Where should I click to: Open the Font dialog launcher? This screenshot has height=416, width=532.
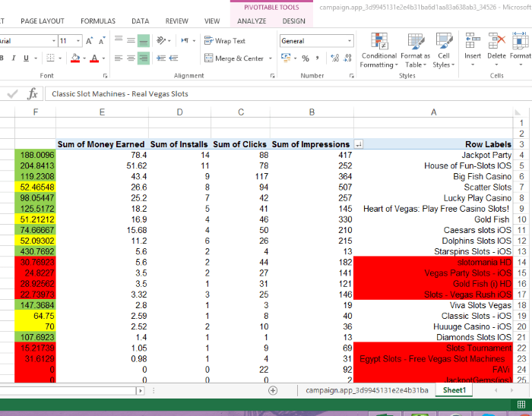click(x=105, y=76)
